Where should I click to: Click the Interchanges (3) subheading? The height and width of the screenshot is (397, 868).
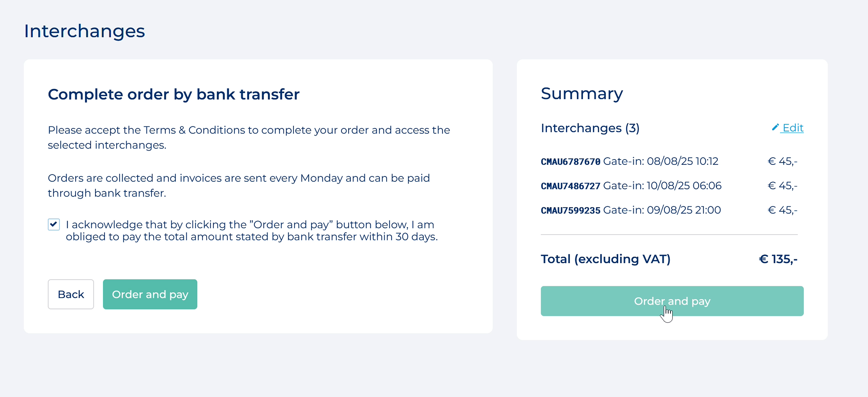point(590,128)
